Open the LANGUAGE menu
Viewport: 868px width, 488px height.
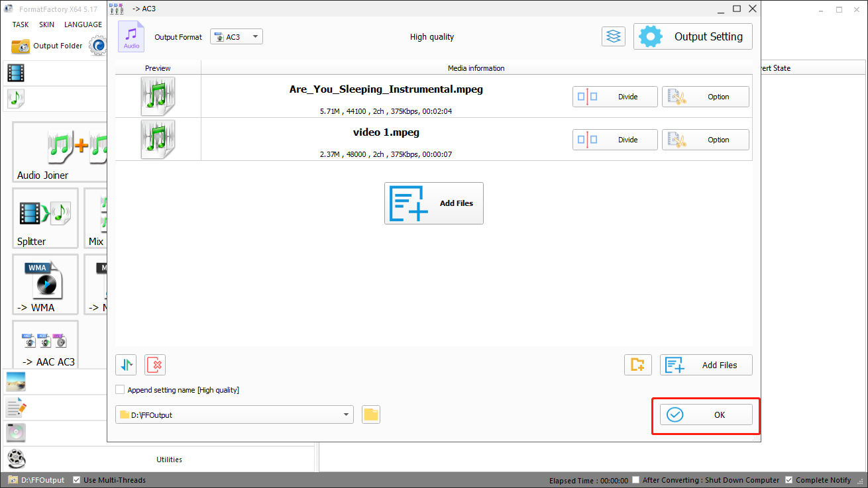click(x=83, y=24)
